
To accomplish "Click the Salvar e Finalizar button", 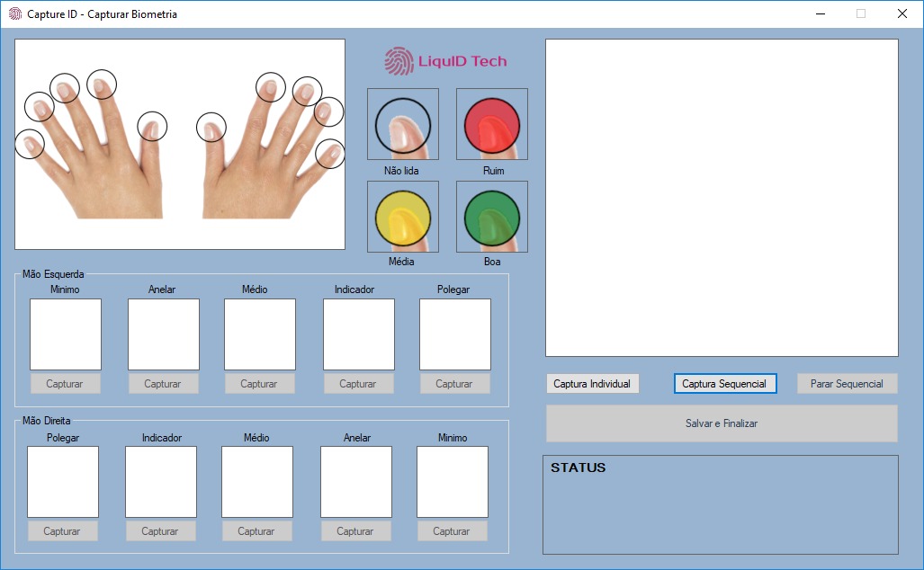I will (x=722, y=423).
